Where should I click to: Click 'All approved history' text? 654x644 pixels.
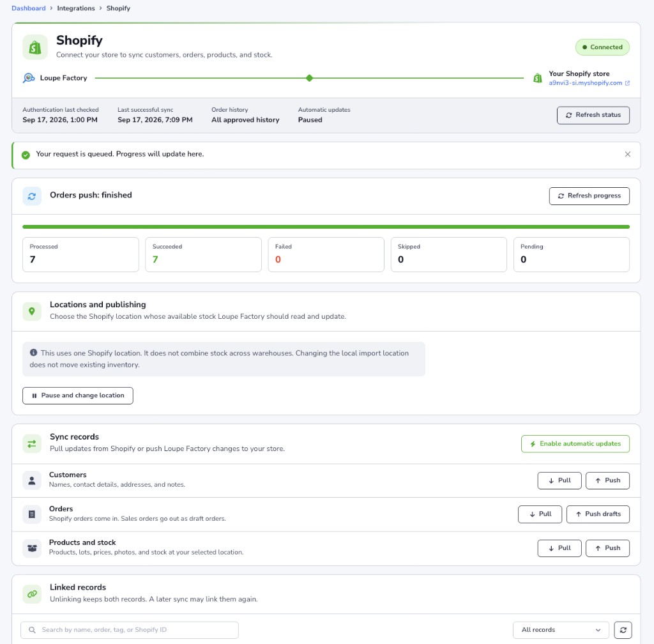pos(245,119)
